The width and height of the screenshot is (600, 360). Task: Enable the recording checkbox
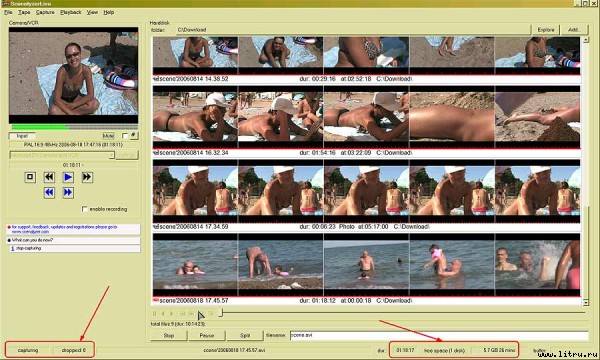pos(85,209)
